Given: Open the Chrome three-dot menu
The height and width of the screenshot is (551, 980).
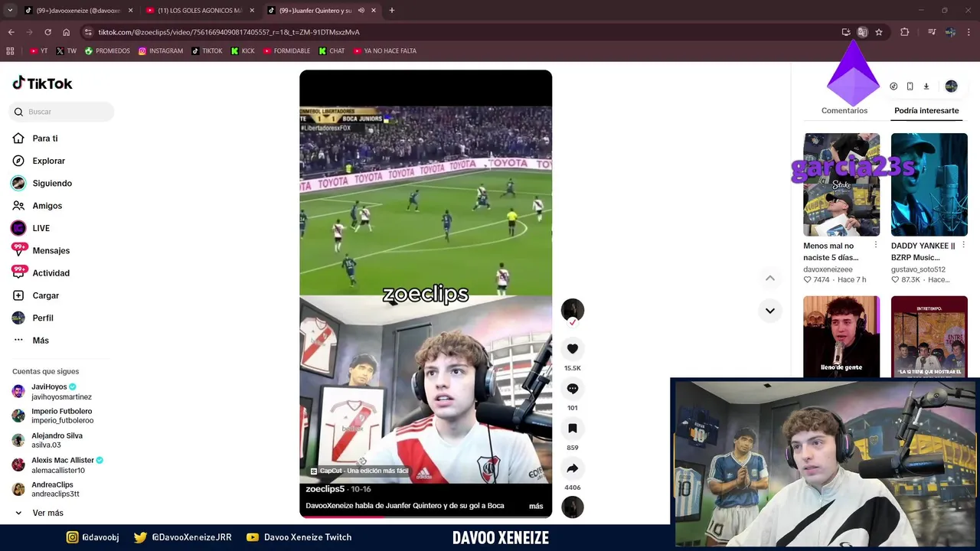Looking at the screenshot, I should pos(969,32).
